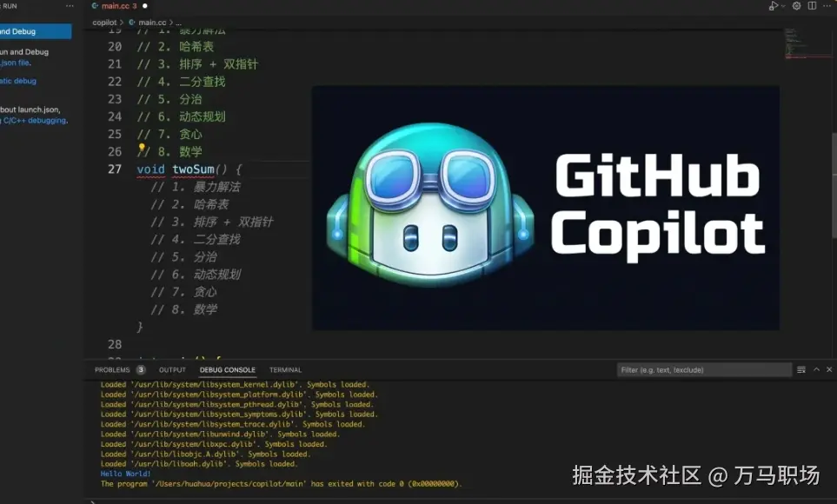Click the 'twoSum' function name
Screen dimensions: 837x504
pos(193,169)
